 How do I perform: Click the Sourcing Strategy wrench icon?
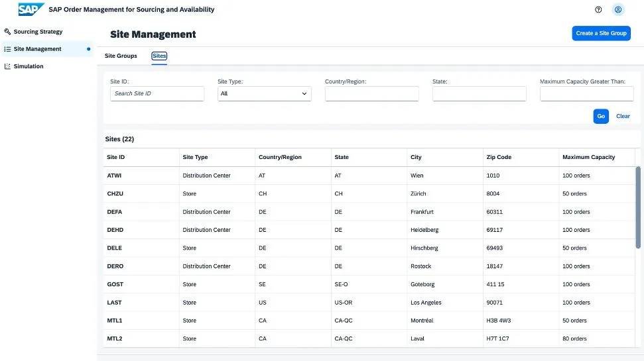(7, 32)
